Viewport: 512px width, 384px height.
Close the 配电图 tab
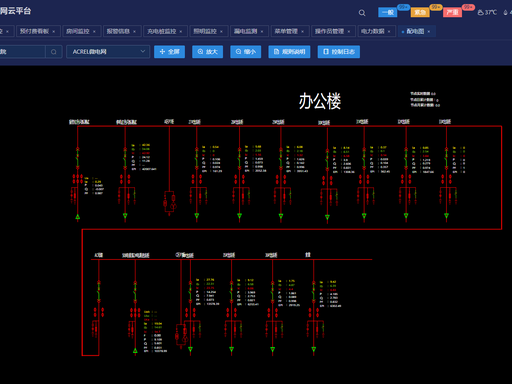(429, 32)
